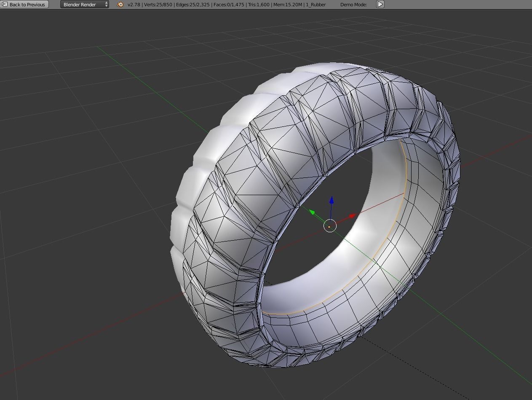The image size is (532, 400).
Task: Click the Tris:1,600 statistic text
Action: pyautogui.click(x=258, y=5)
